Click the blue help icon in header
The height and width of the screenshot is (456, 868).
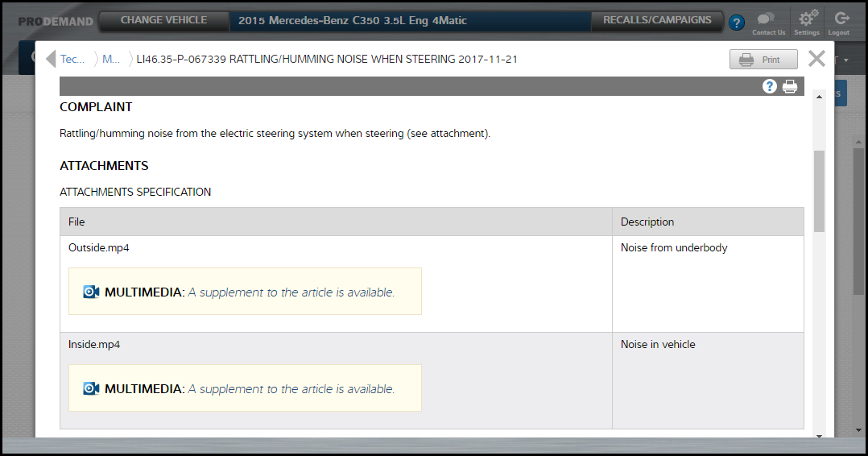coord(737,23)
